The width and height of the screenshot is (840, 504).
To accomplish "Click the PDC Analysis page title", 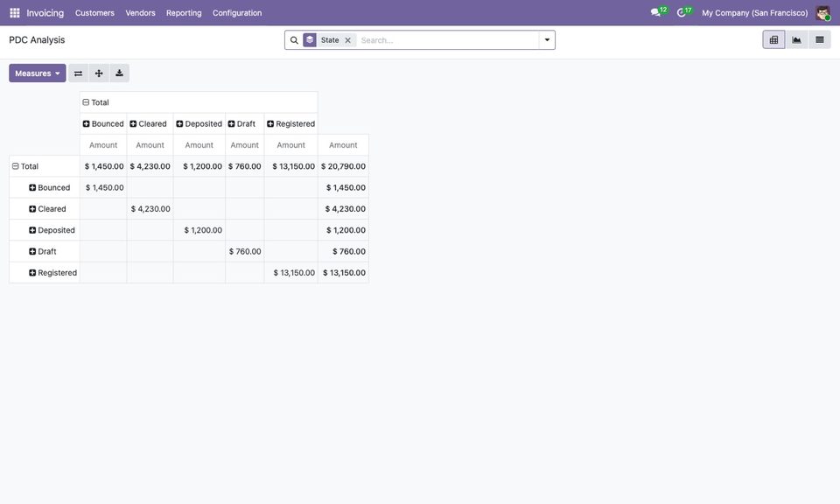I will [x=37, y=40].
